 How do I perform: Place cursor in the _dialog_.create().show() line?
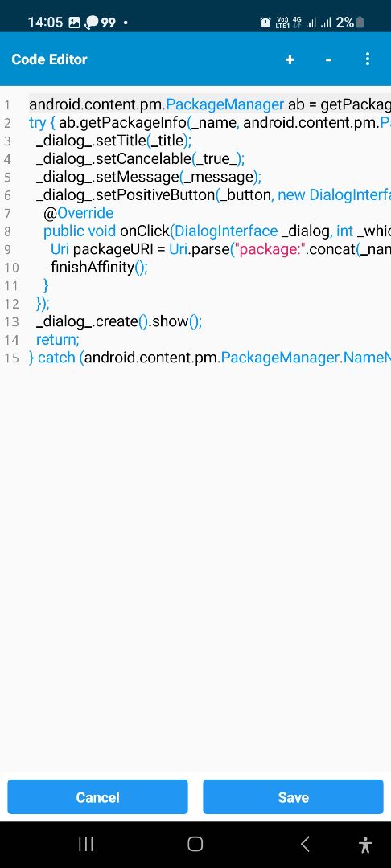point(119,321)
